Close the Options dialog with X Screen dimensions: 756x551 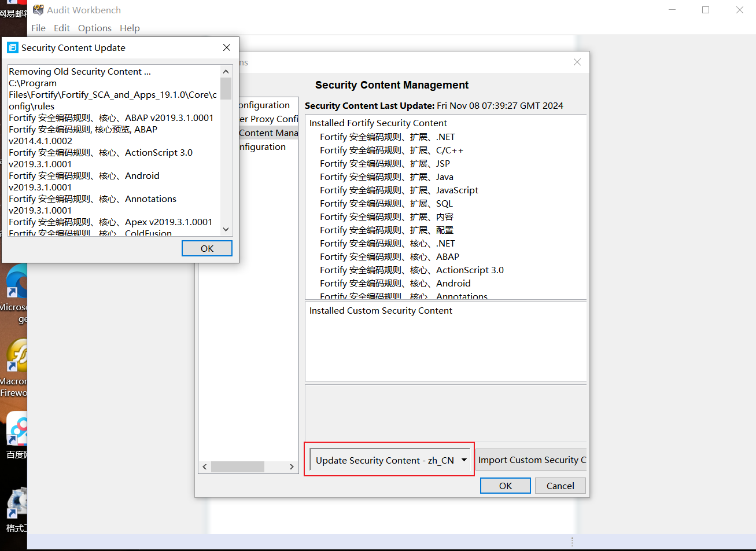(x=577, y=62)
